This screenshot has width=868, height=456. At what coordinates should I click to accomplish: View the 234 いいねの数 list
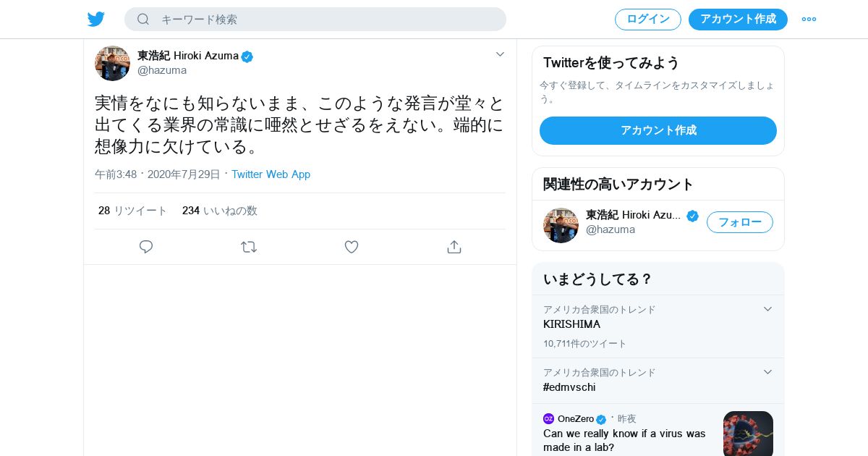coord(220,211)
